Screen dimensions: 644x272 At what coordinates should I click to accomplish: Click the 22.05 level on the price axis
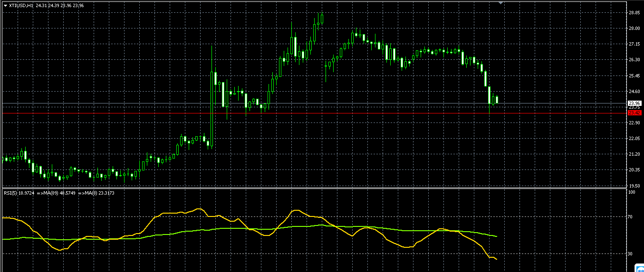(x=634, y=138)
